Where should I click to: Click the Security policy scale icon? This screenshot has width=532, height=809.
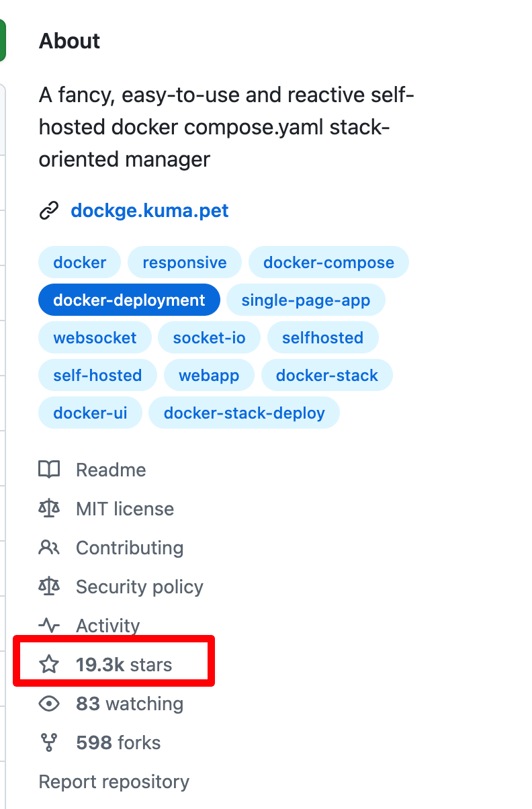point(49,587)
